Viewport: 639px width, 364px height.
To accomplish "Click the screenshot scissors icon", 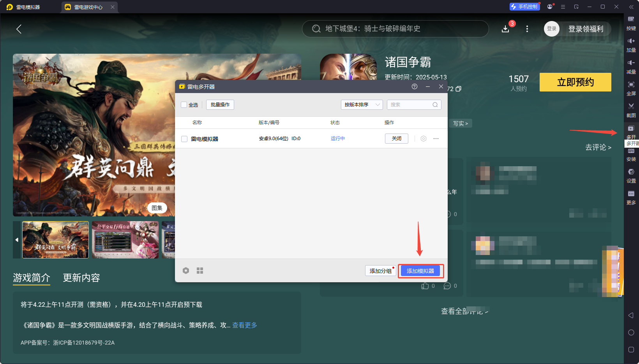I will [x=631, y=109].
